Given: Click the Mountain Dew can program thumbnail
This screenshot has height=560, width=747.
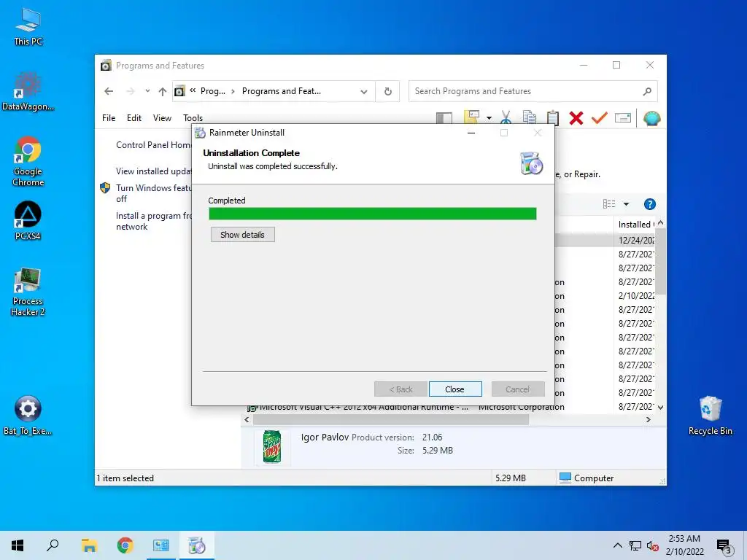Looking at the screenshot, I should (x=272, y=447).
